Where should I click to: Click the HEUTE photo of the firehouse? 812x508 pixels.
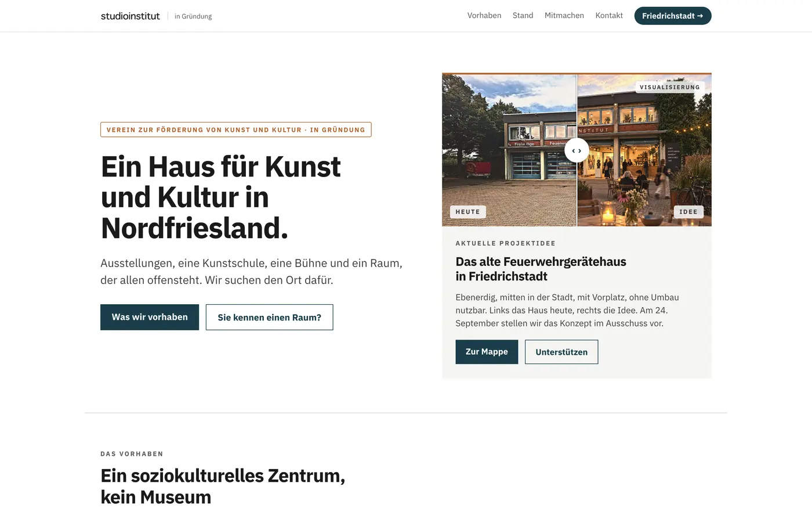coord(509,150)
